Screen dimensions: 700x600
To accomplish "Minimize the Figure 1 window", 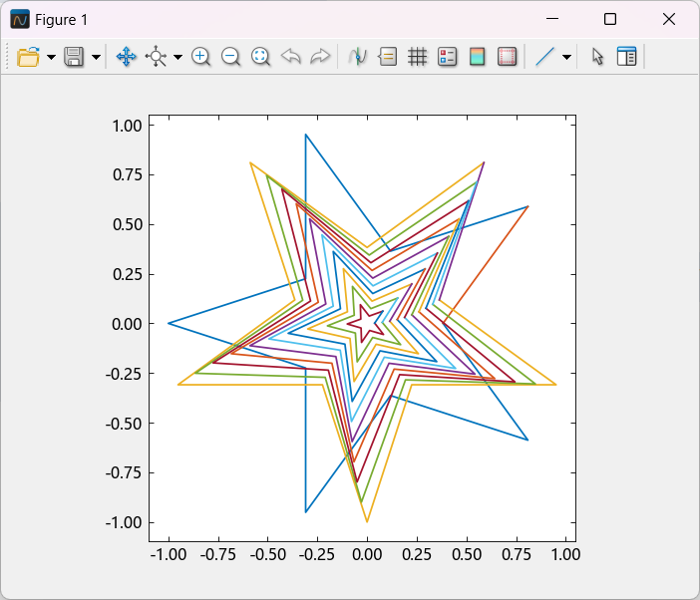I will click(x=552, y=19).
